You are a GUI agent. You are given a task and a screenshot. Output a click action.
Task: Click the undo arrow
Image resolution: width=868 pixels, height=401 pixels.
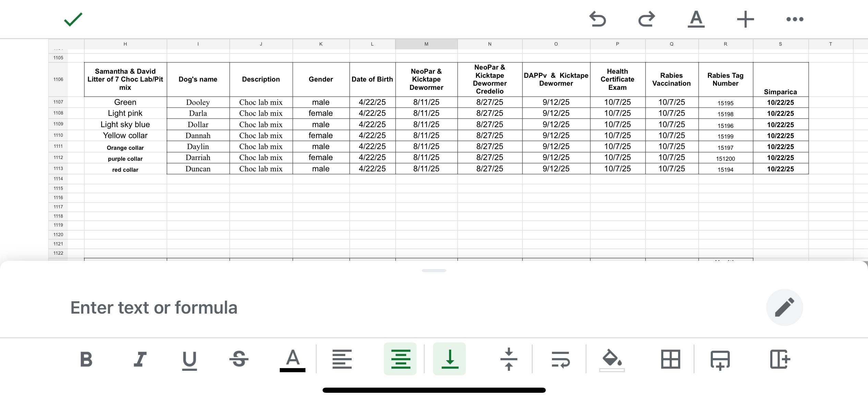pos(598,19)
